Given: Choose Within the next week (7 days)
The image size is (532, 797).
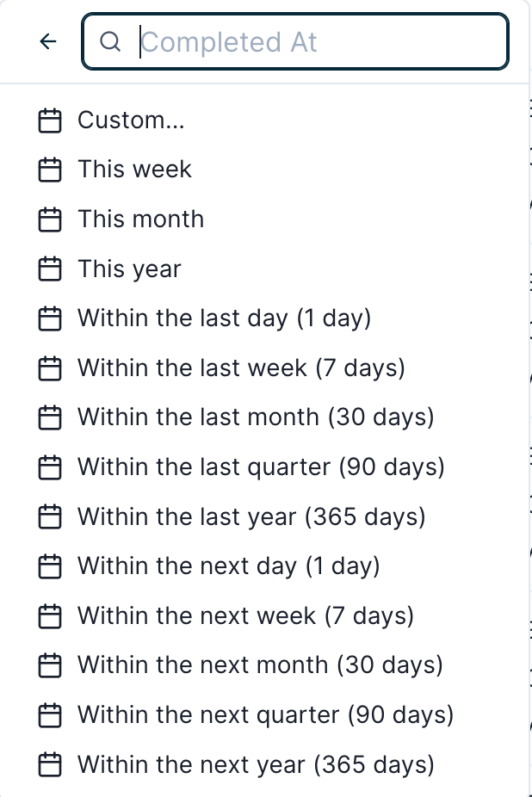Looking at the screenshot, I should 245,616.
